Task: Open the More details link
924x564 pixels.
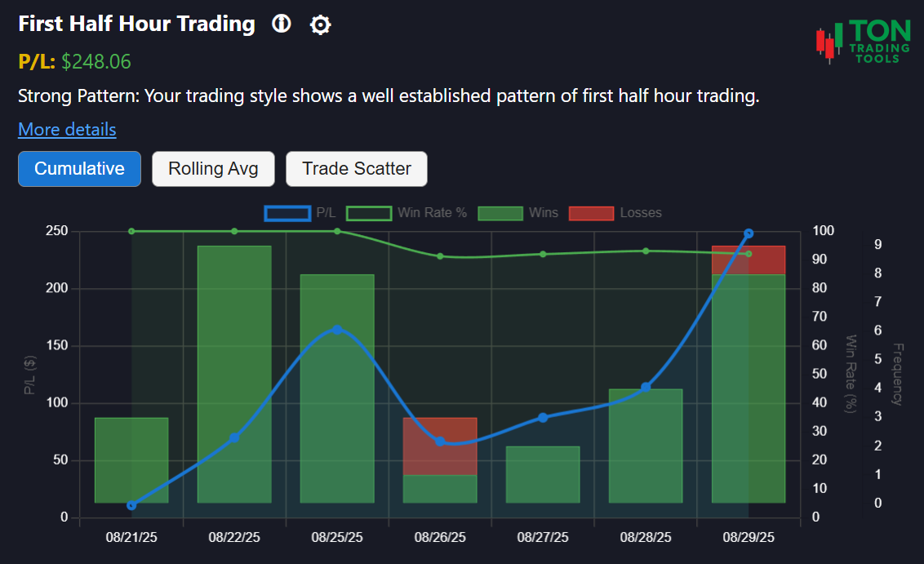Action: coord(67,129)
